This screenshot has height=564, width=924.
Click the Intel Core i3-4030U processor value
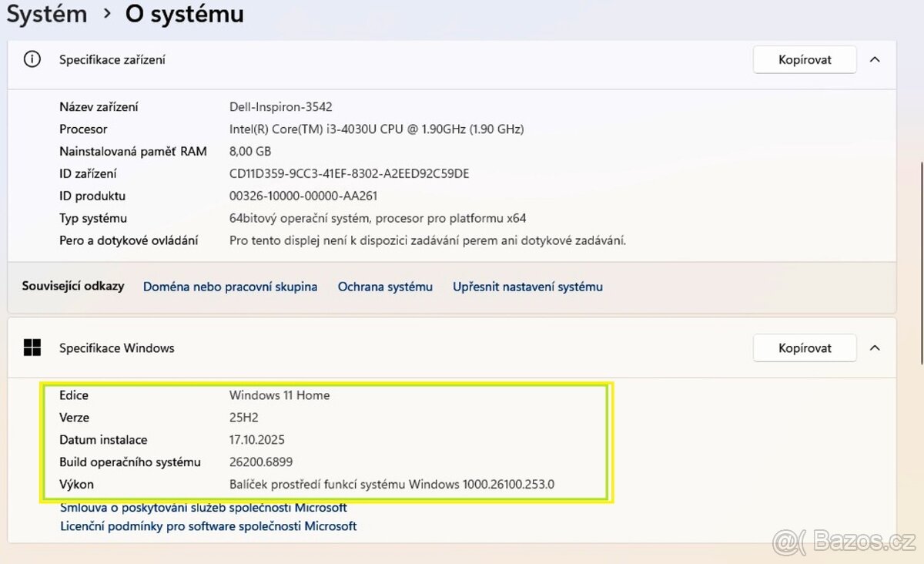click(x=376, y=129)
